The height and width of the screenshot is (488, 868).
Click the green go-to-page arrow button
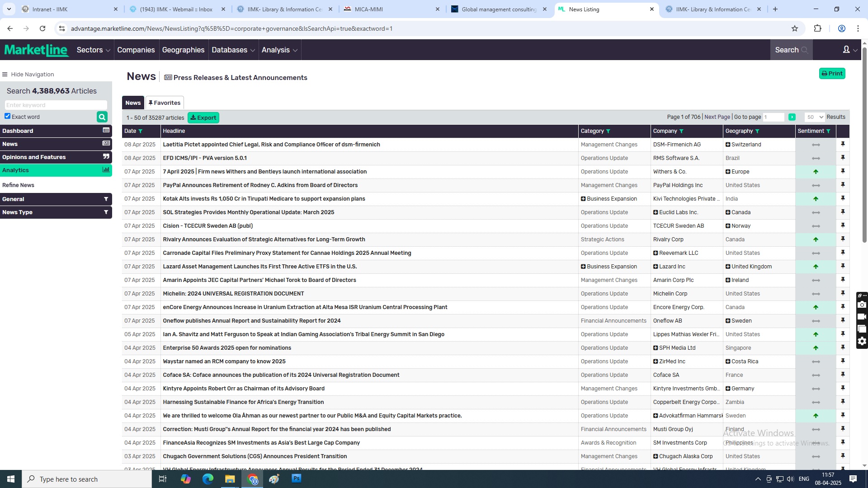792,117
